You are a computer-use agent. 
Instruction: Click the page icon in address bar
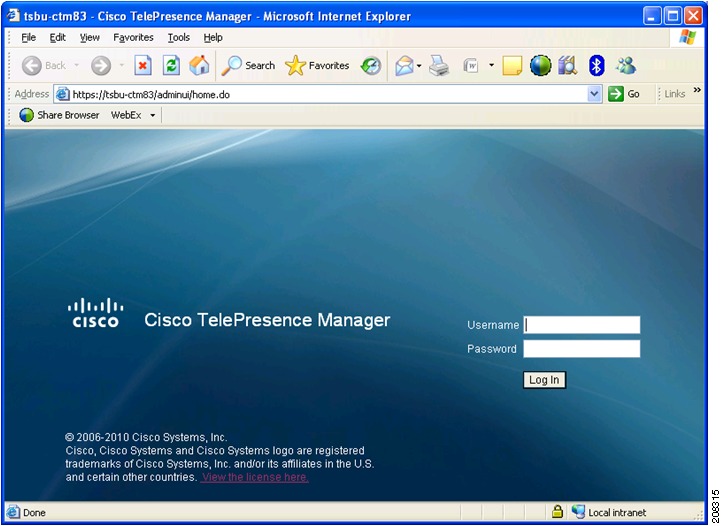click(63, 94)
